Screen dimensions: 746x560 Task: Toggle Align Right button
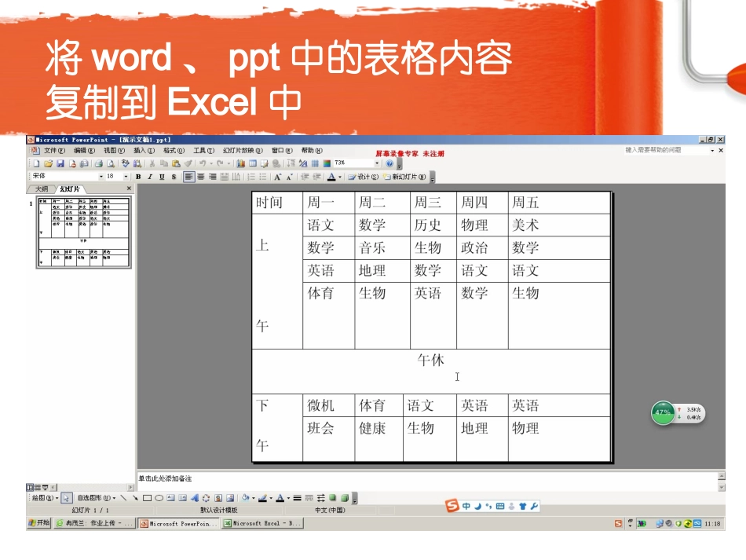pos(212,177)
